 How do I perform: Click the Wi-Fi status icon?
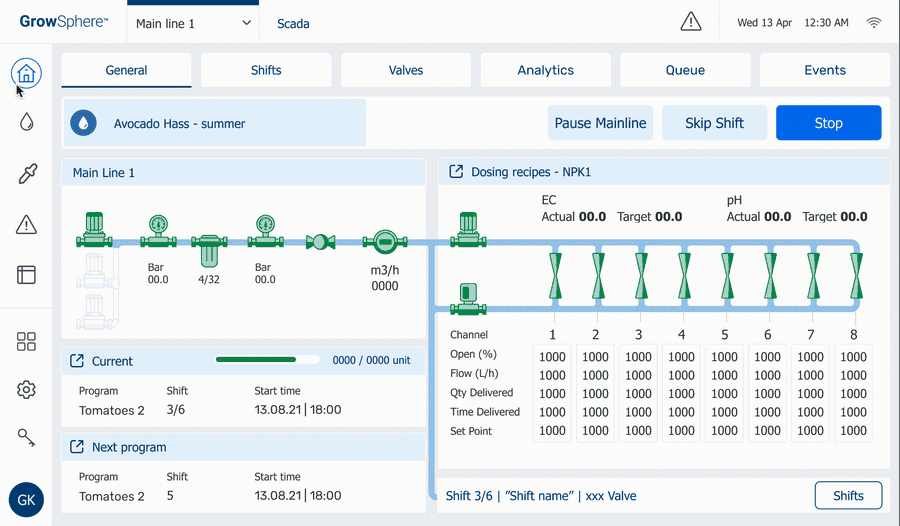[874, 23]
